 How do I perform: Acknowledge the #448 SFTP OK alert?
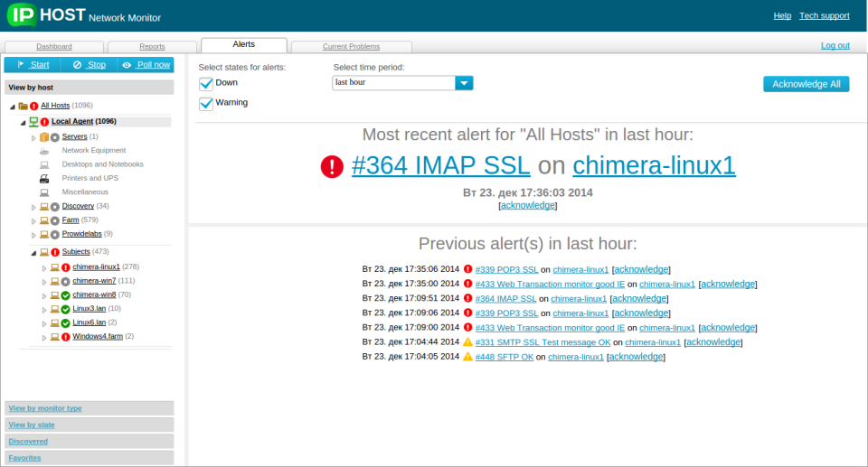tap(636, 357)
